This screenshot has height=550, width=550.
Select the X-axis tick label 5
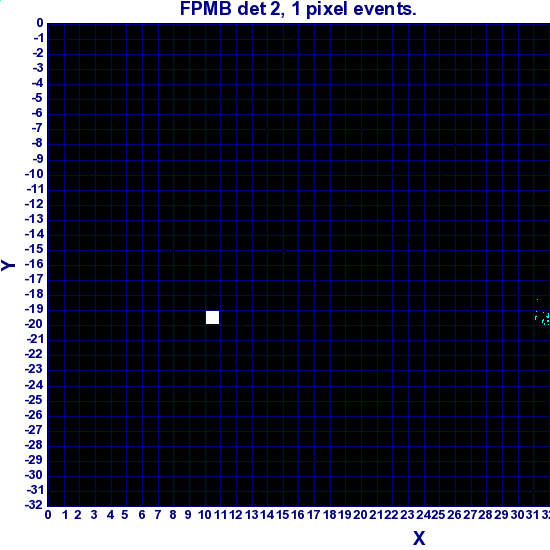[125, 515]
